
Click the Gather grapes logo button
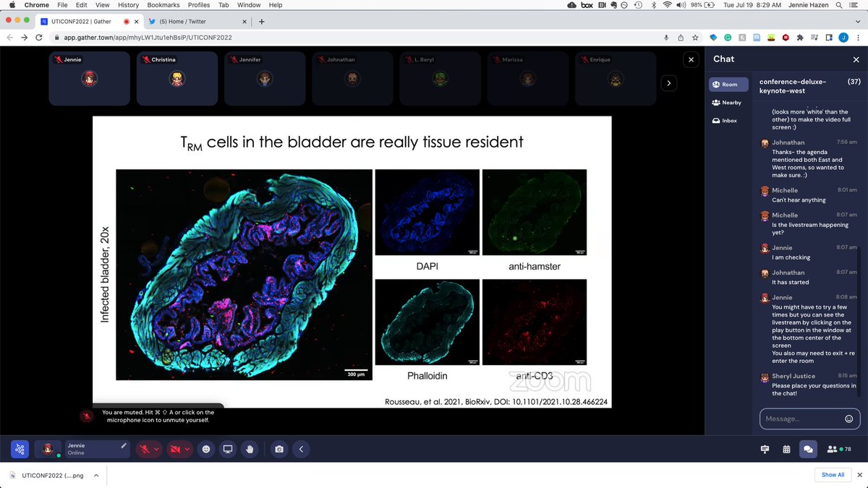tap(19, 449)
